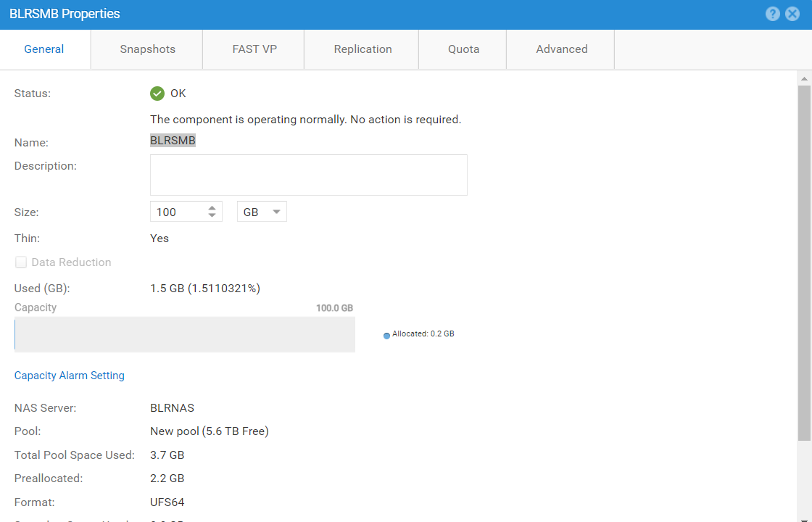Decrease Size using the down stepper arrow
812x522 pixels.
[210, 215]
